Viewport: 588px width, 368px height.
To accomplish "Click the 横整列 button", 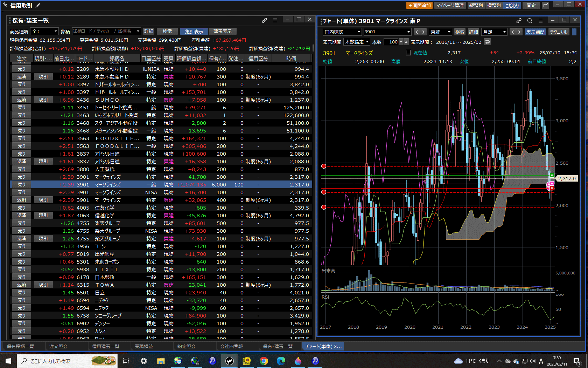I will [x=494, y=5].
